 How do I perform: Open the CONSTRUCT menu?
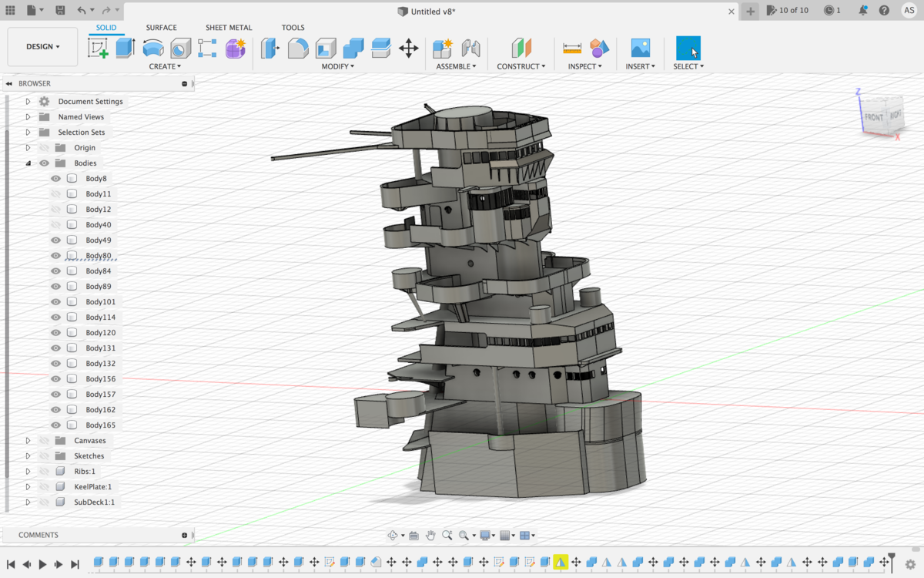[x=521, y=66]
